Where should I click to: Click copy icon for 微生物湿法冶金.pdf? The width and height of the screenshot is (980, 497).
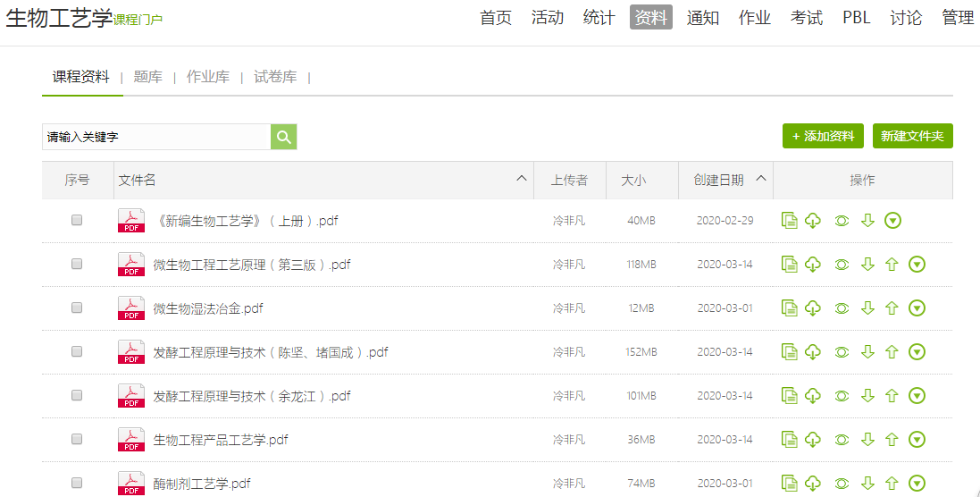tap(789, 308)
